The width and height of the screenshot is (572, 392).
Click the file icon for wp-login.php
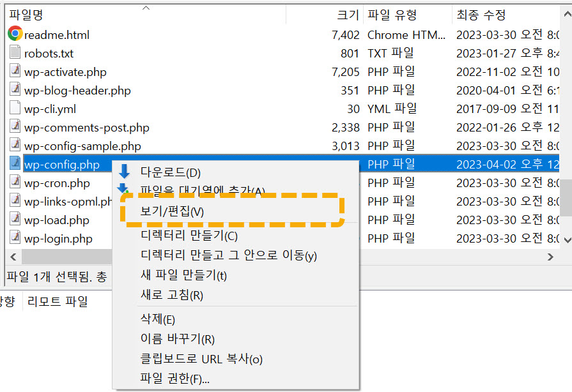pos(15,237)
